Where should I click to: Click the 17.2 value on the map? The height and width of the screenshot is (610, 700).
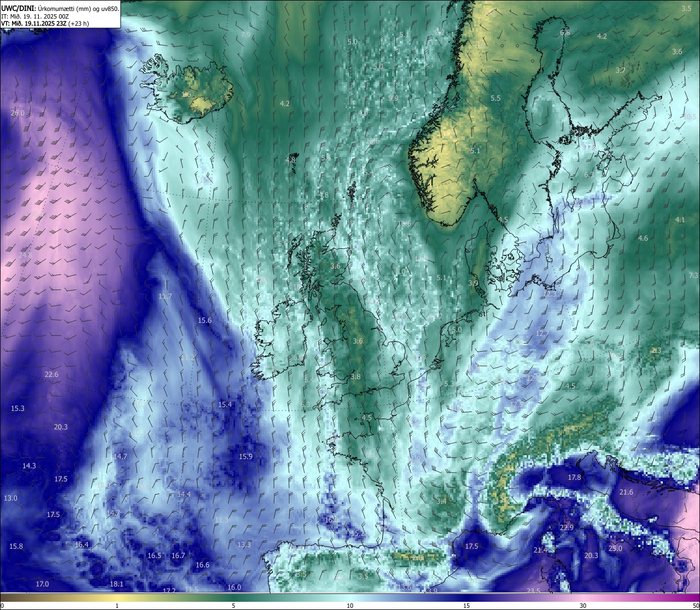point(170,591)
